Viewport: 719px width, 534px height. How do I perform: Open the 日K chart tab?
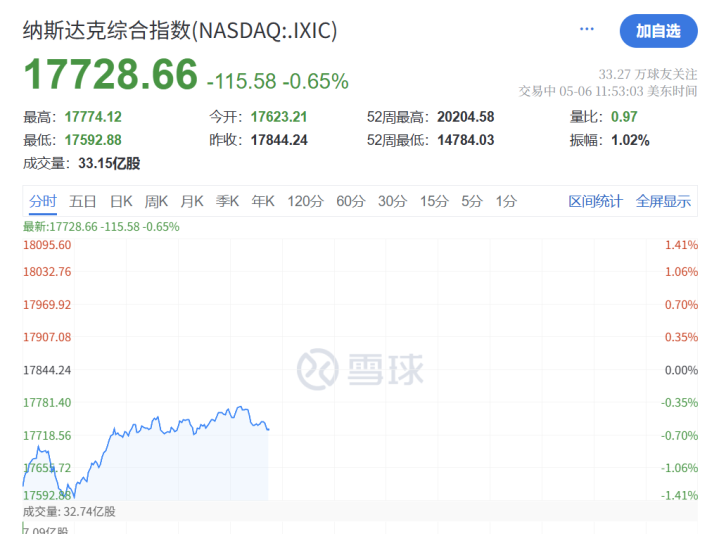pyautogui.click(x=121, y=201)
